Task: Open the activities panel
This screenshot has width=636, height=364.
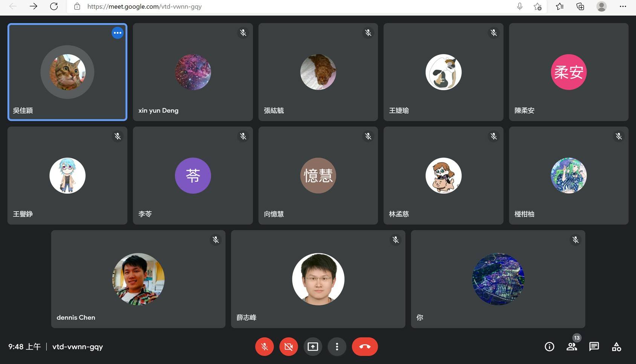Action: coord(616,347)
